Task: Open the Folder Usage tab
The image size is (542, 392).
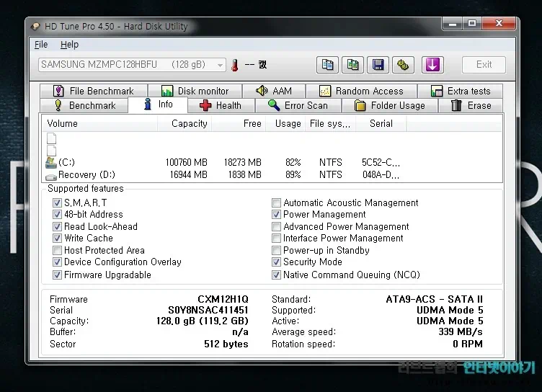Action: [x=390, y=105]
